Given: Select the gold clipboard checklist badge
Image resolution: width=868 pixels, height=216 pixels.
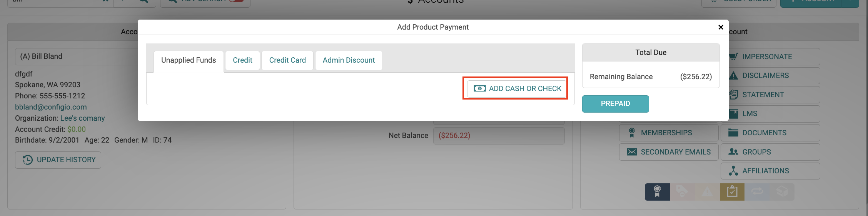Looking at the screenshot, I should [732, 191].
